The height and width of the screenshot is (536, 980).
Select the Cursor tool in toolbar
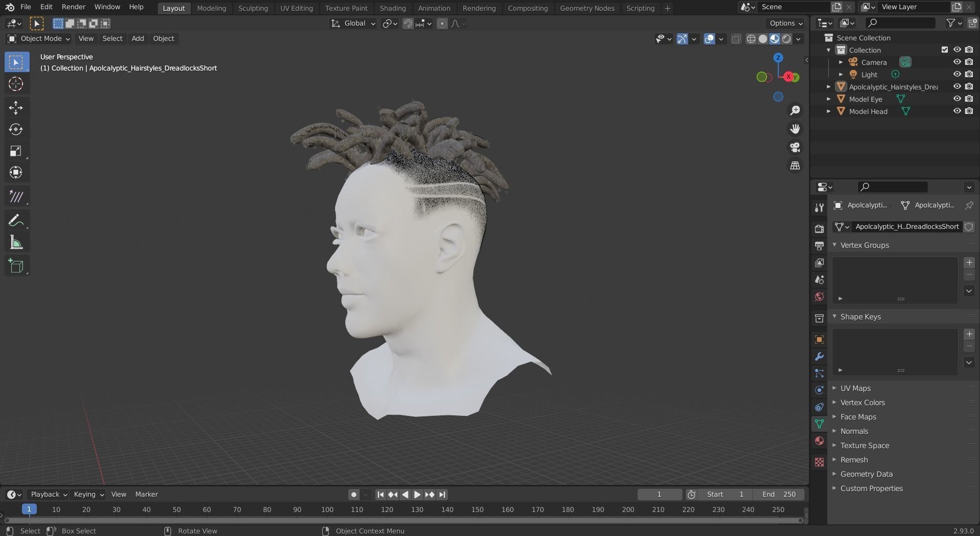pyautogui.click(x=16, y=84)
